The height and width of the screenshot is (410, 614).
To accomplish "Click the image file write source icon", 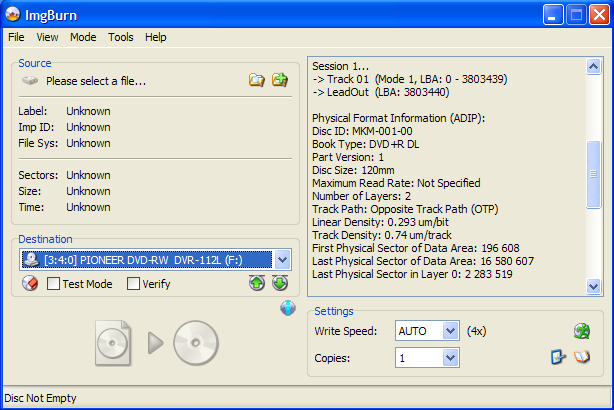I will coord(113,343).
